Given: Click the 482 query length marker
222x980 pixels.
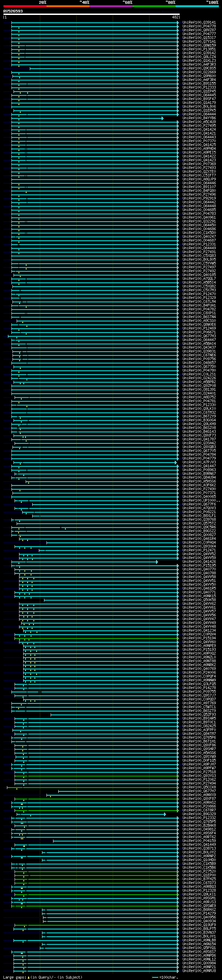Looking at the screenshot, I should (175, 17).
